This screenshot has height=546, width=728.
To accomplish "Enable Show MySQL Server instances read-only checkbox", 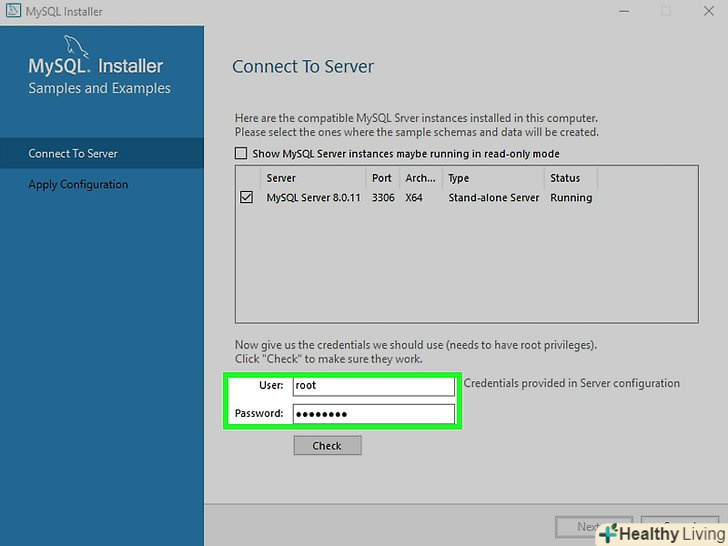I will [240, 153].
